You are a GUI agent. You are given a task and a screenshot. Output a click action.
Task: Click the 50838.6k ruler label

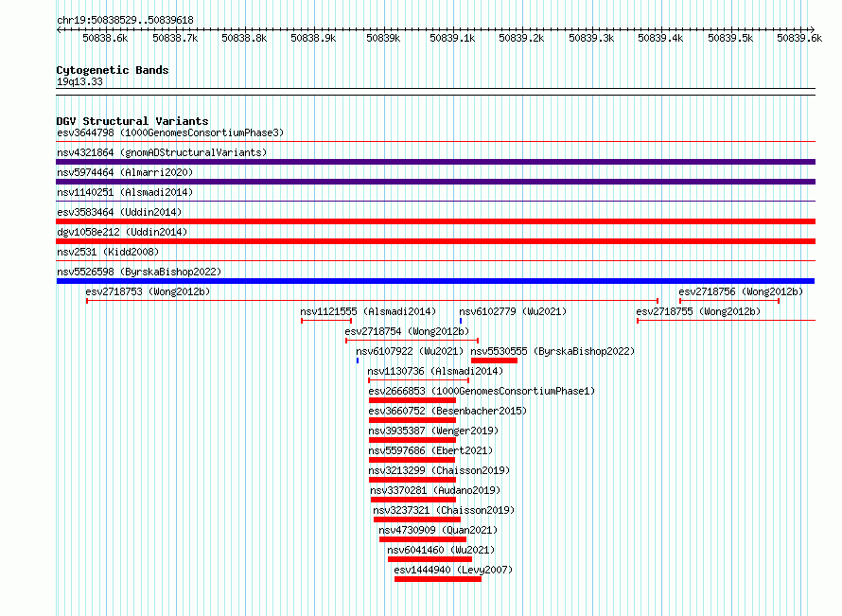[105, 38]
